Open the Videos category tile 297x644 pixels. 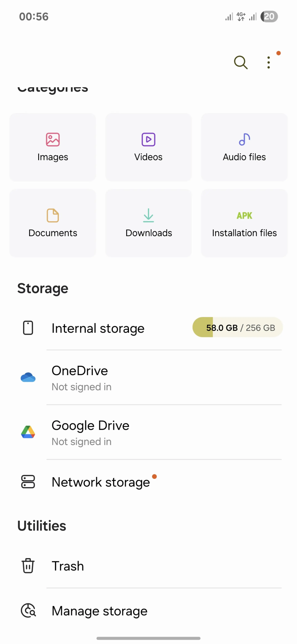[148, 147]
